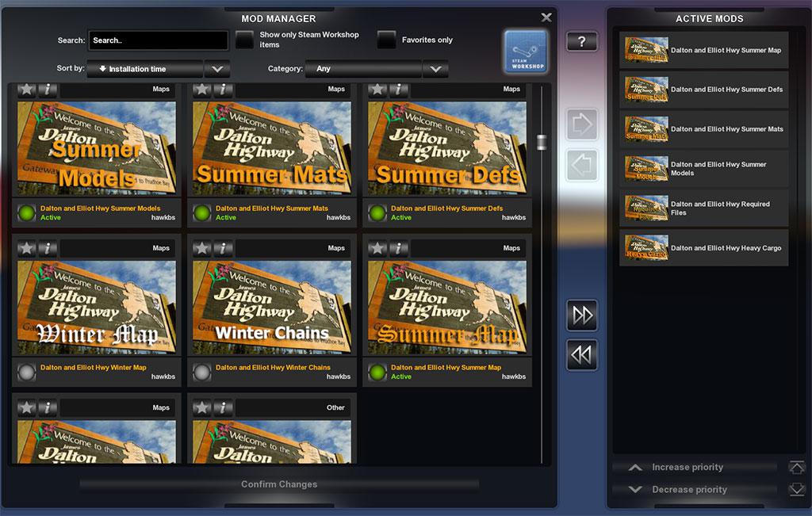Screen dimensions: 812x516
Task: Click the mod list scrollbar handle
Action: [542, 142]
